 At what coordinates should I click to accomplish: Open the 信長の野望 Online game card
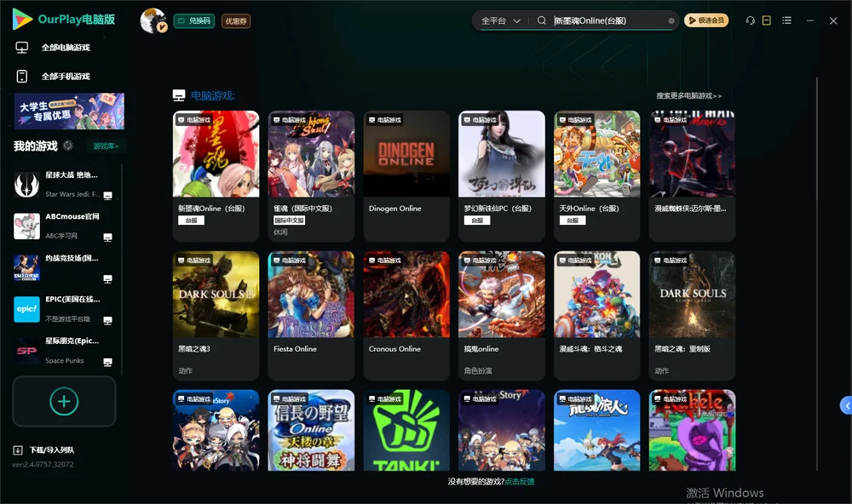311,430
